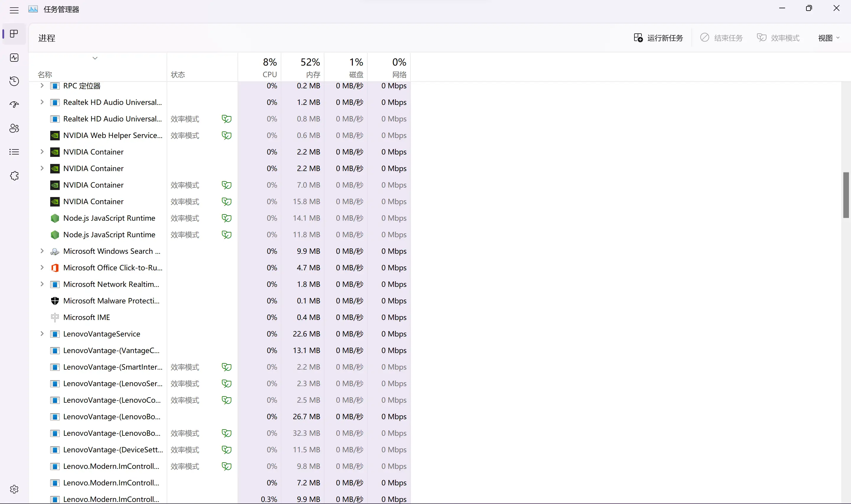Select LenovoVantage-(LenovoBo... row using 32.3 MB
The height and width of the screenshot is (504, 851).
point(220,433)
